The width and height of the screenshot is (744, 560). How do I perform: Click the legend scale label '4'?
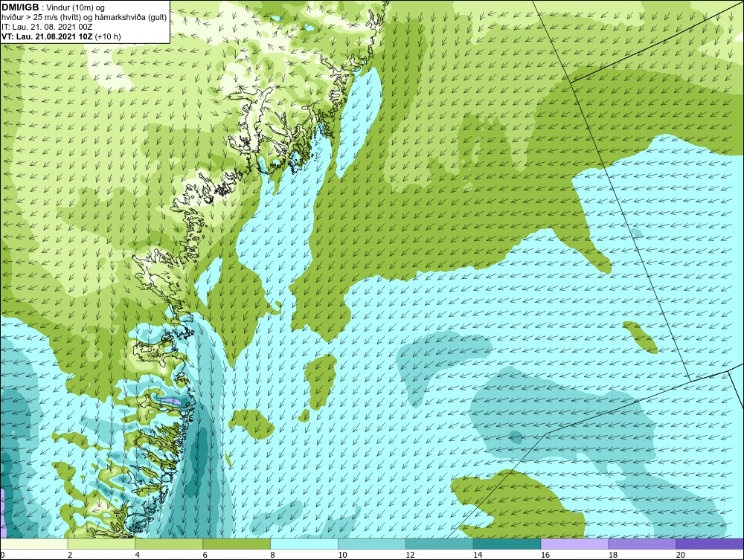(137, 555)
